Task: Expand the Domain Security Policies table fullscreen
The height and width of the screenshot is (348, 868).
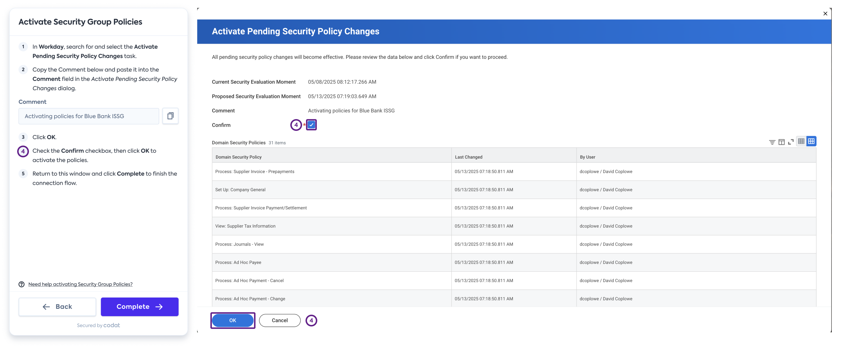Action: (x=791, y=141)
